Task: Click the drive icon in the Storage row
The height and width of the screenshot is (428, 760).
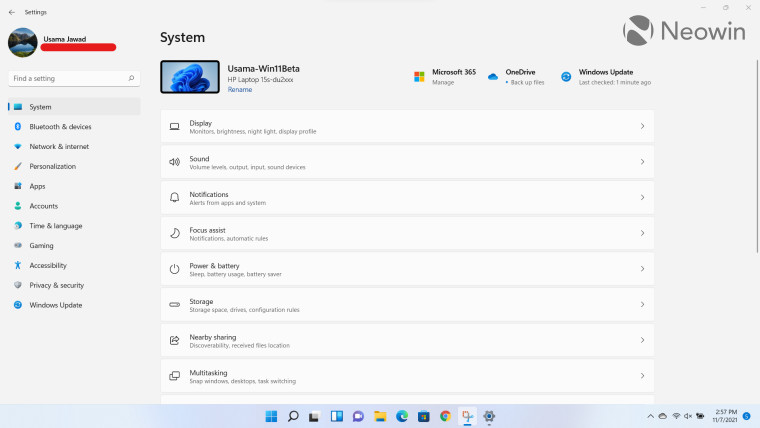Action: [x=174, y=304]
